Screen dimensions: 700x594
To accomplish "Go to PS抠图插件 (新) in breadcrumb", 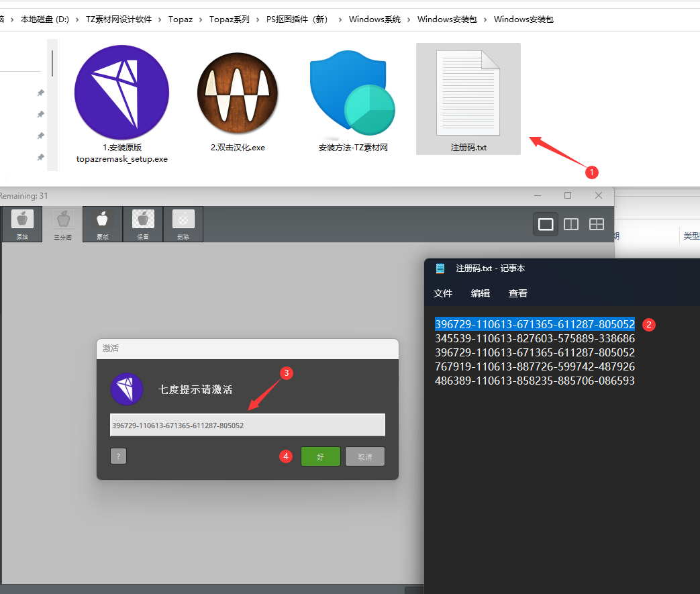I will (x=297, y=19).
